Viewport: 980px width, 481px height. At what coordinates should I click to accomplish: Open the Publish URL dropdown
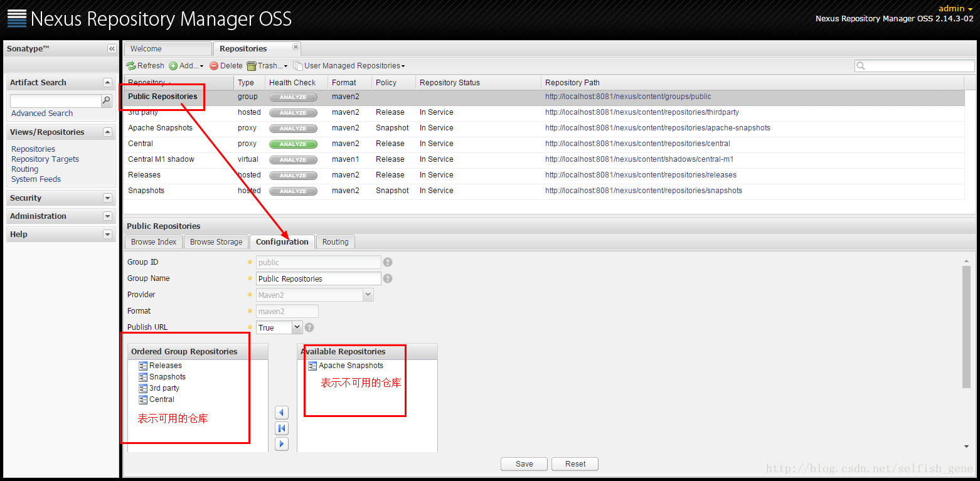(x=297, y=327)
